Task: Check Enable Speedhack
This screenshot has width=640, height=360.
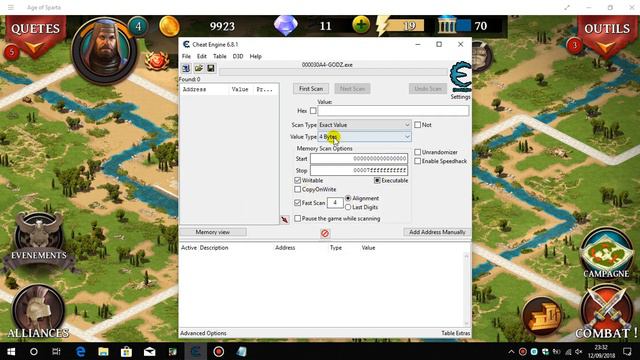Action: 418,161
